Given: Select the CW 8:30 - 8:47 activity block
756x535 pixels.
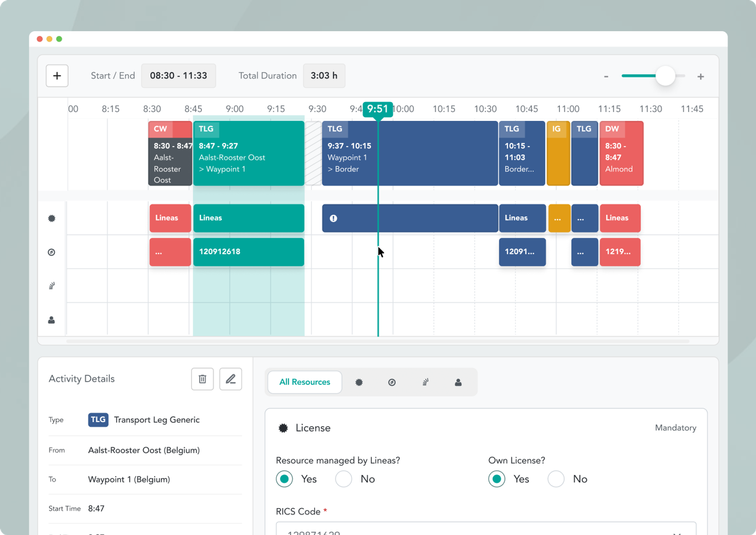Looking at the screenshot, I should 170,153.
